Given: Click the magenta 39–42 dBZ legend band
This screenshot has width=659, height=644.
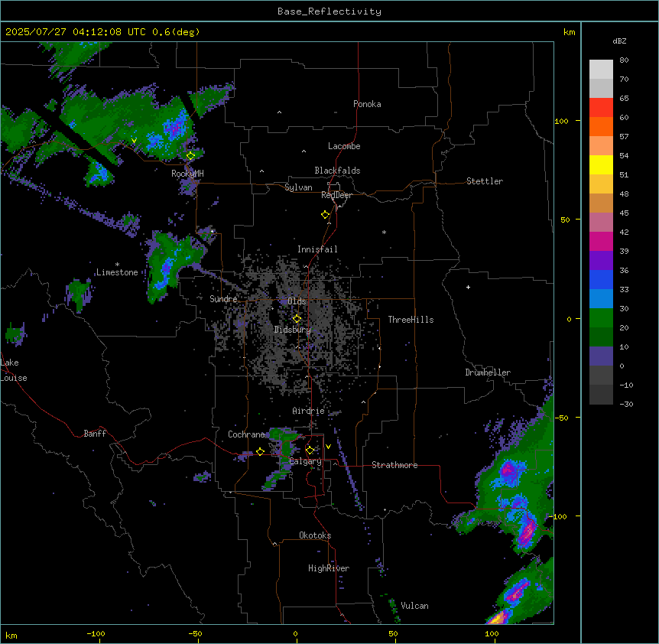Looking at the screenshot, I should [601, 241].
